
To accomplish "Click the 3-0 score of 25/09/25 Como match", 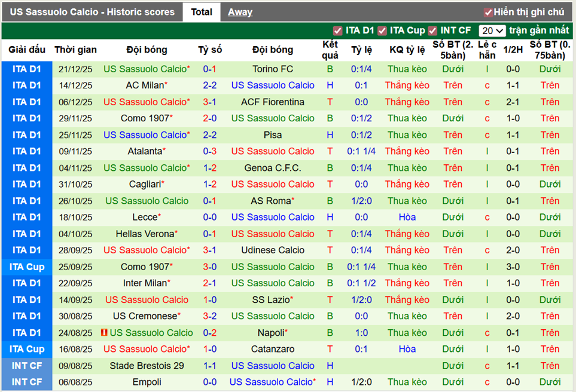I will [210, 267].
